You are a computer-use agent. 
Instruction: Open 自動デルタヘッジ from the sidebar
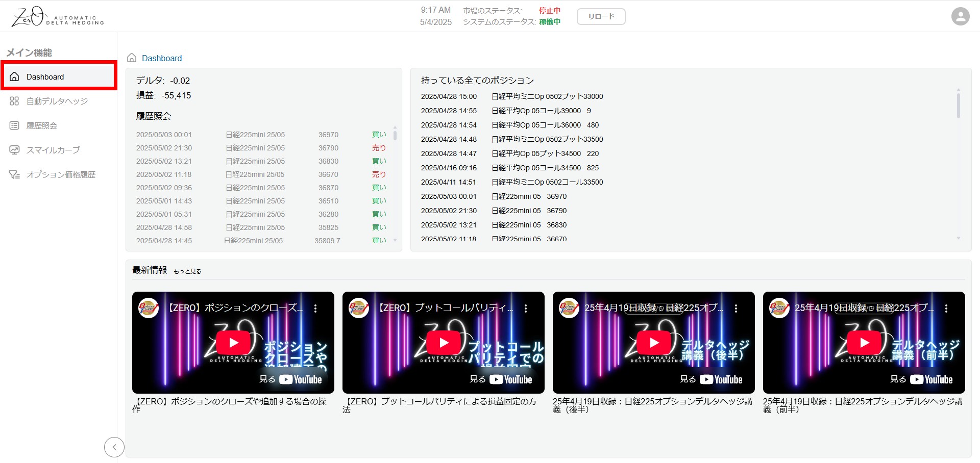point(57,101)
